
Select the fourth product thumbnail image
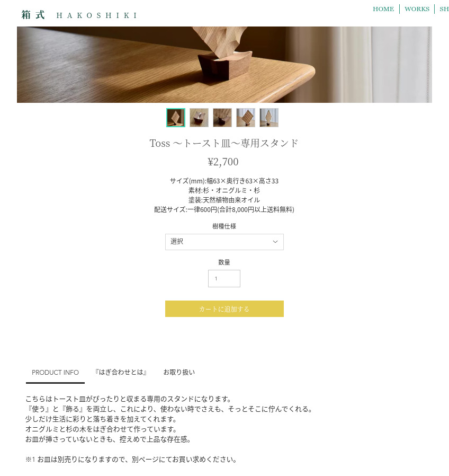pyautogui.click(x=246, y=118)
